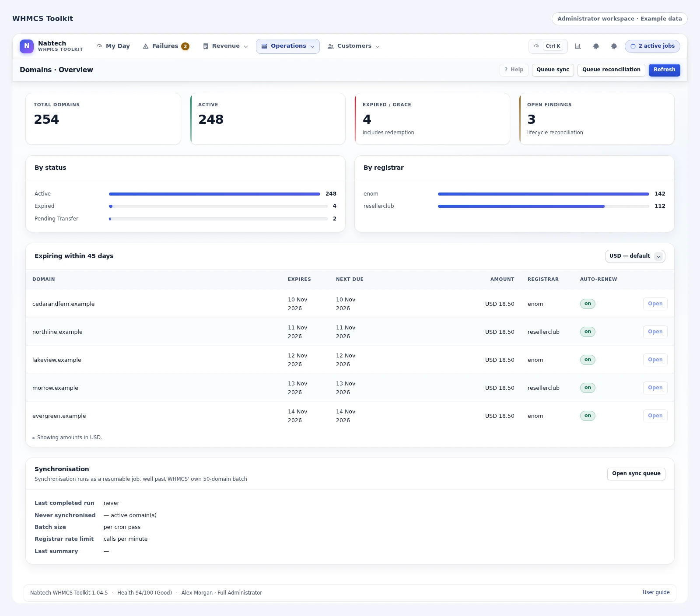Screen dimensions: 700x616
Task: Toggle auto-renew for cedarandfern.example
Action: click(x=588, y=304)
